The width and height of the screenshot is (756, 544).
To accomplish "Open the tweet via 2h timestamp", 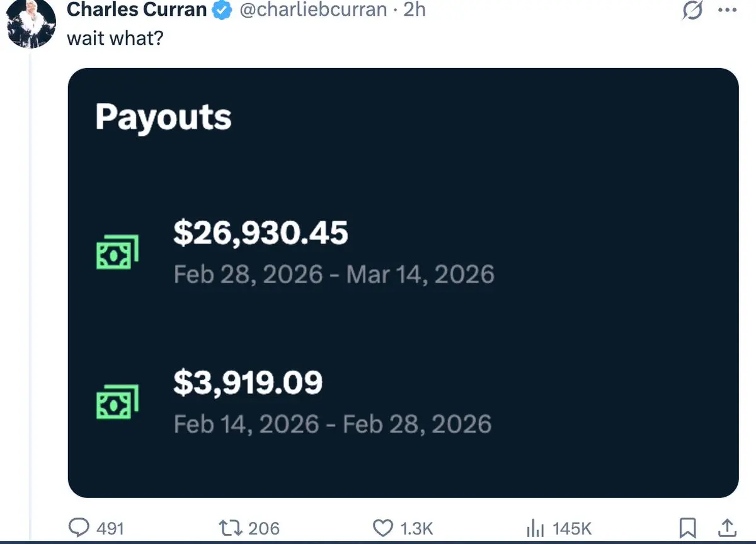I will (x=414, y=10).
